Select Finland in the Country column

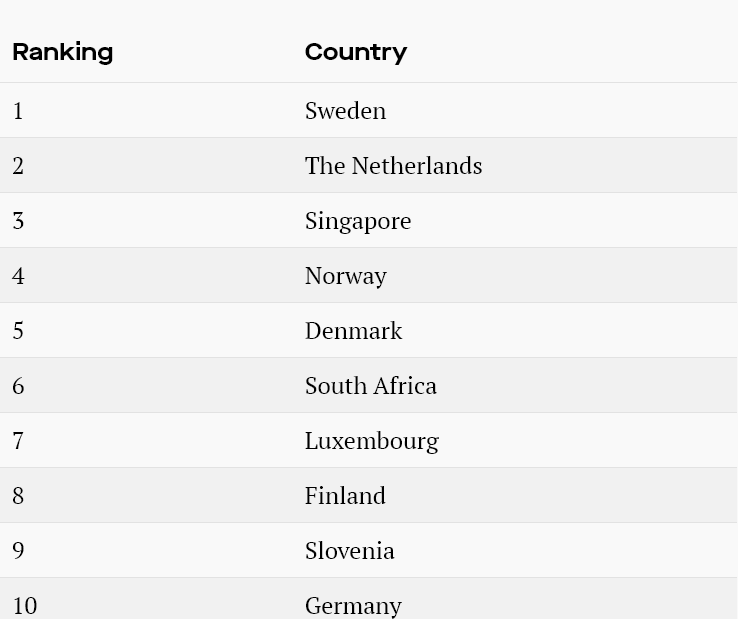pyautogui.click(x=345, y=496)
